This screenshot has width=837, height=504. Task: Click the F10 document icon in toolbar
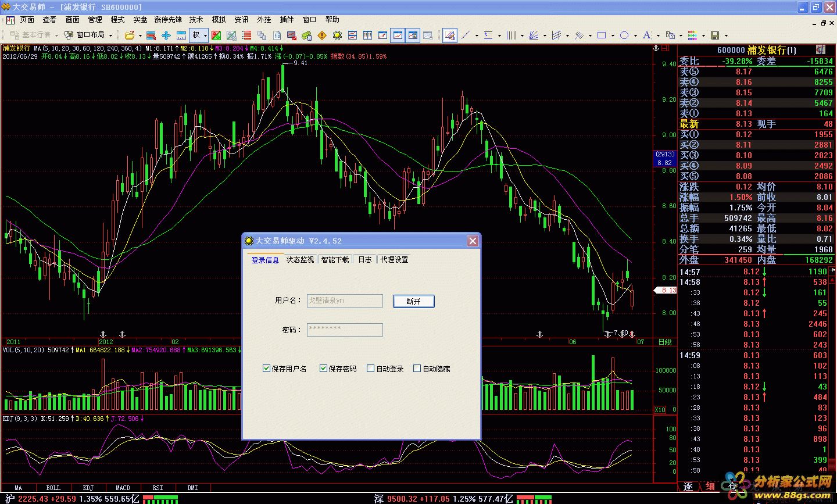tap(277, 35)
